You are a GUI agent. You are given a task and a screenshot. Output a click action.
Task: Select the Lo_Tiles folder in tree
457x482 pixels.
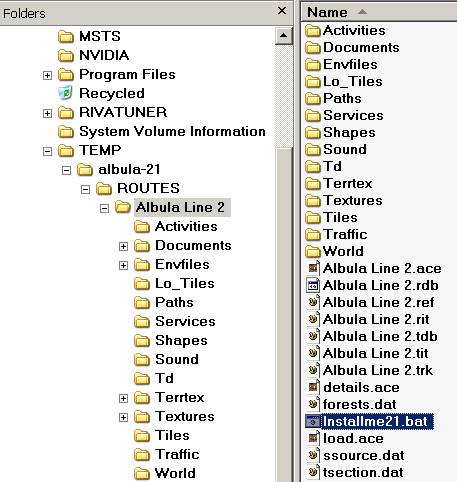(x=185, y=283)
